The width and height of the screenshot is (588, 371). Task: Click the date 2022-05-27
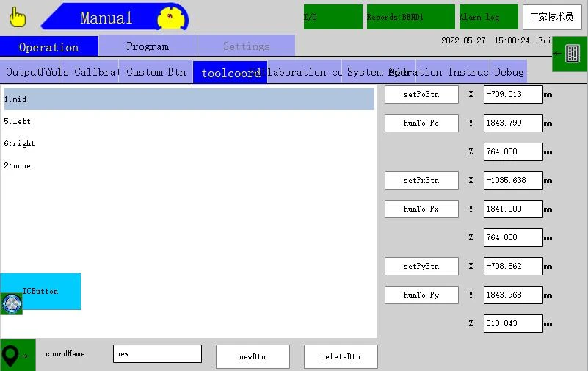pos(463,40)
